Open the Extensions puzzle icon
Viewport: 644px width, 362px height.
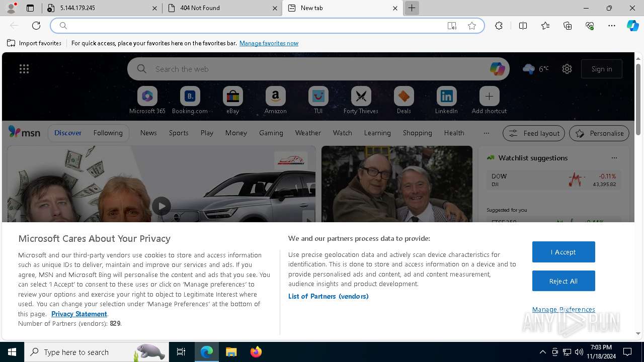pos(499,26)
